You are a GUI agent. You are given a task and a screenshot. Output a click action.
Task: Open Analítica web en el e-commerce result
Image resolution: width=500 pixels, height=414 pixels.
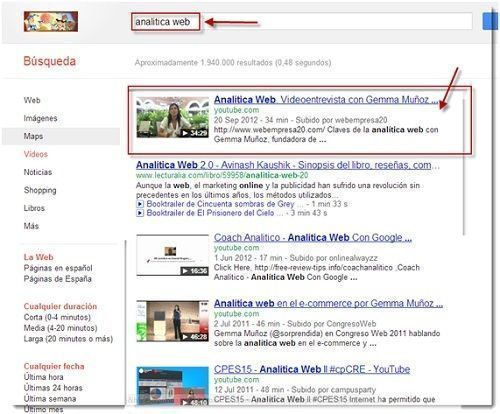coord(328,304)
